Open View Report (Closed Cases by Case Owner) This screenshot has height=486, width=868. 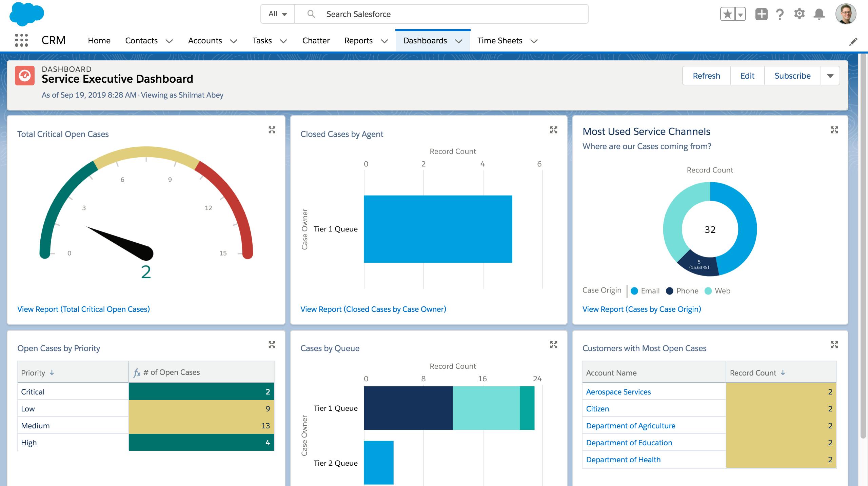pos(373,309)
